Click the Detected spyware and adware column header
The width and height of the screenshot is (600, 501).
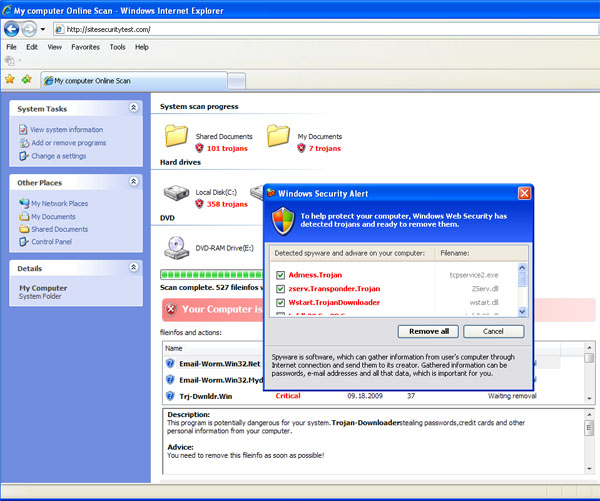coord(352,253)
